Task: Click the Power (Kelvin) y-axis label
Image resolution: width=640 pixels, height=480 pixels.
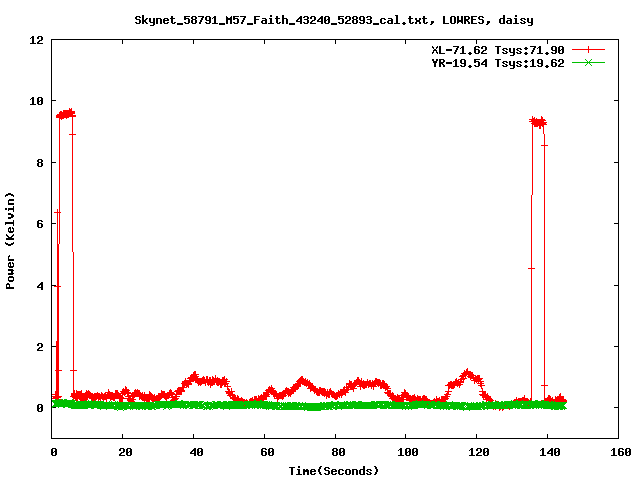Action: pos(10,241)
